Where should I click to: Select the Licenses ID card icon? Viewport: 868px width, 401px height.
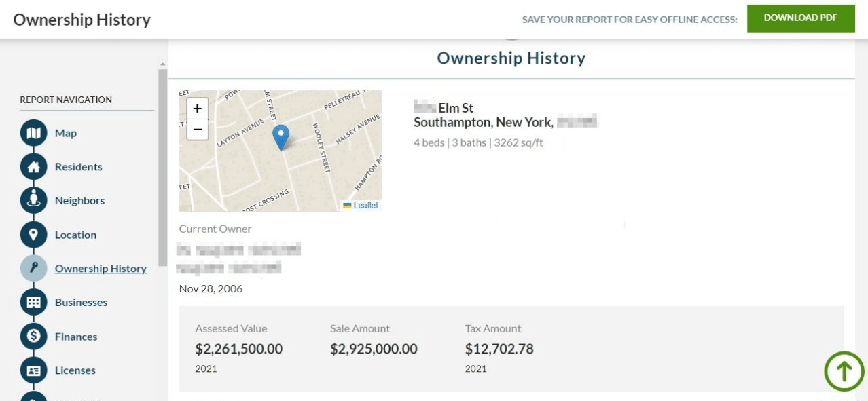33,370
